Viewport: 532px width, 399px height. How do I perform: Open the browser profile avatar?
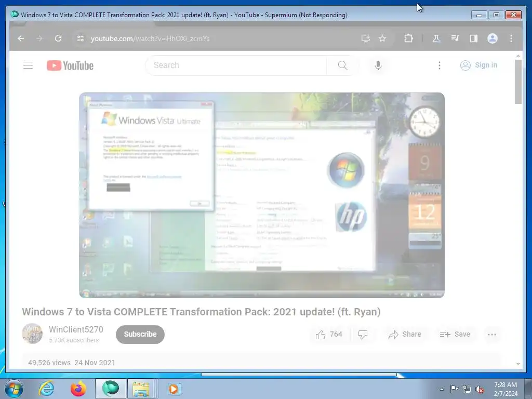493,38
